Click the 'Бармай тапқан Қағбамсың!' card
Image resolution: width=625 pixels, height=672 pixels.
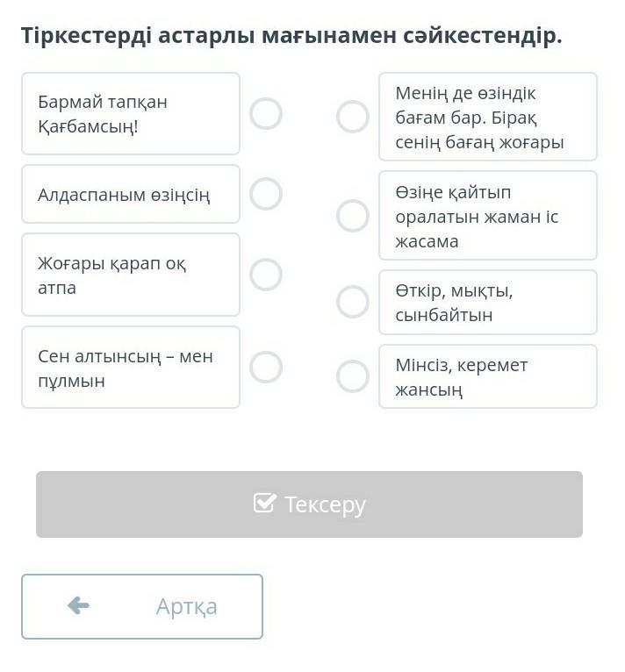coord(131,114)
